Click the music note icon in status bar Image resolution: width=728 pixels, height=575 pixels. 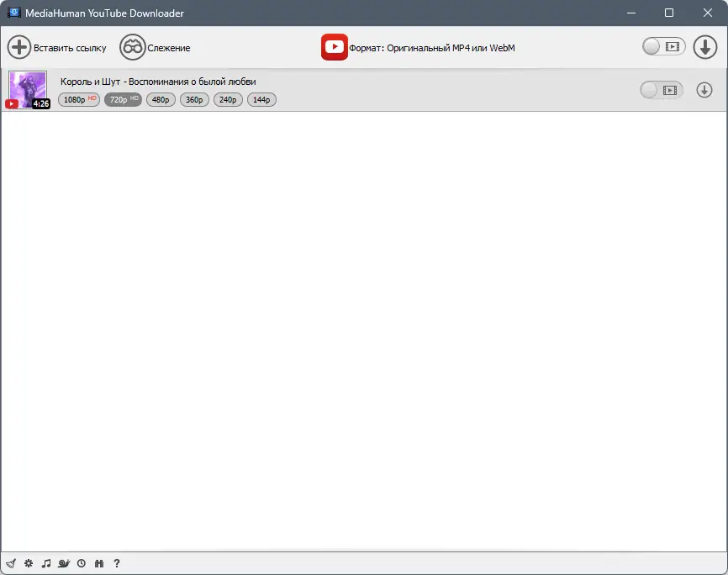pos(46,563)
